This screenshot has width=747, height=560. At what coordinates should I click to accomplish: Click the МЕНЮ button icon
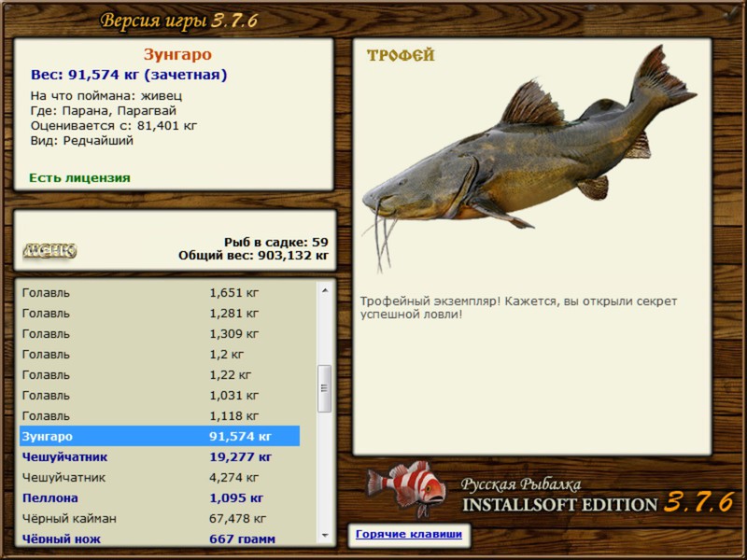[x=49, y=250]
